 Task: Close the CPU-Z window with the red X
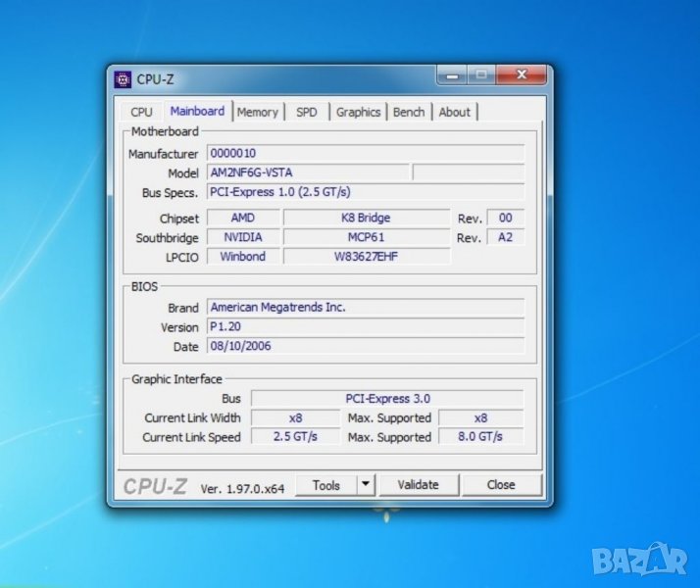tap(521, 75)
